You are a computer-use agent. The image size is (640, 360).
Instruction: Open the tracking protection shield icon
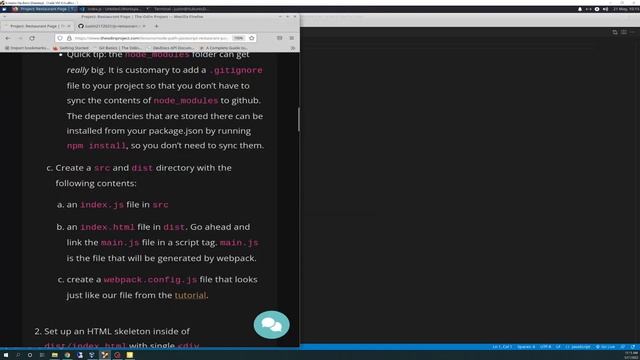pos(60,38)
